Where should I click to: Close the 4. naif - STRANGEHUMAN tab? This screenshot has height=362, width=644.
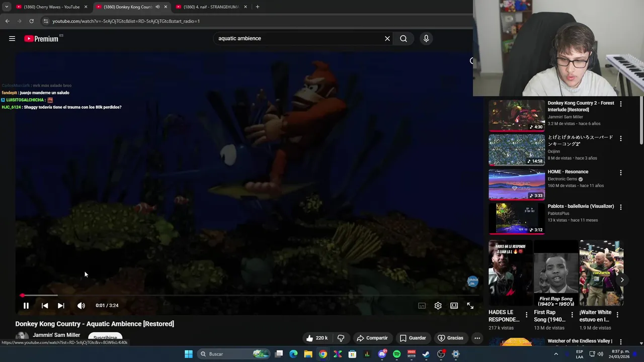(245, 7)
